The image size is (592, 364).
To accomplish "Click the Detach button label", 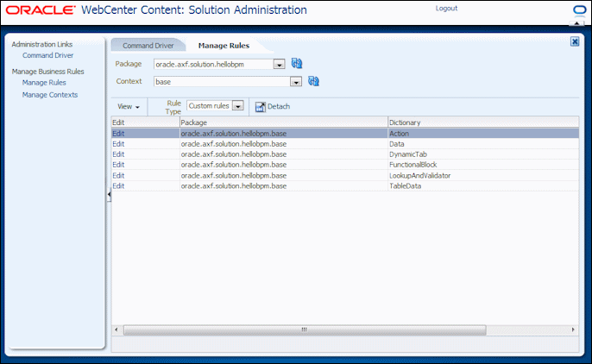I will (279, 107).
